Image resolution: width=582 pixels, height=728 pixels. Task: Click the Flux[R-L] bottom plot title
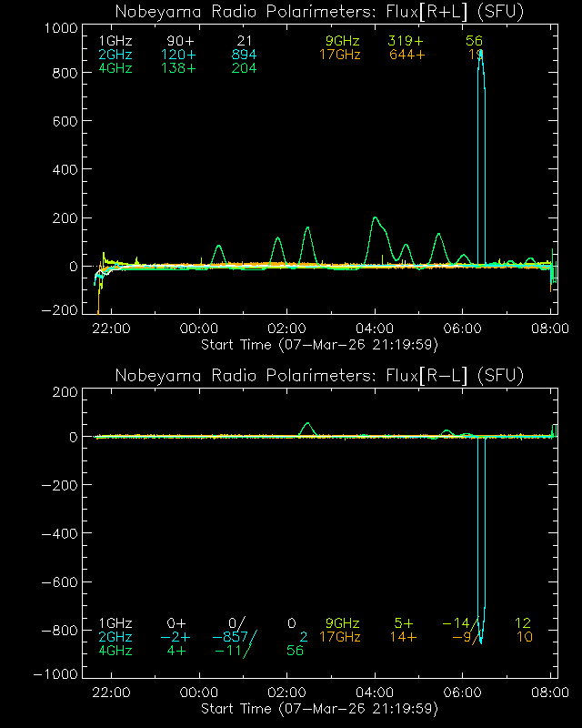pos(319,376)
